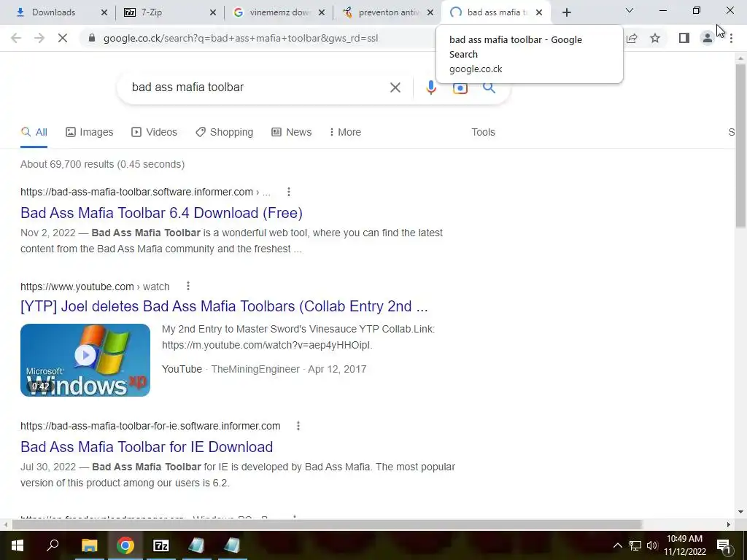The height and width of the screenshot is (560, 747).
Task: Select the News search filter
Action: (x=292, y=133)
